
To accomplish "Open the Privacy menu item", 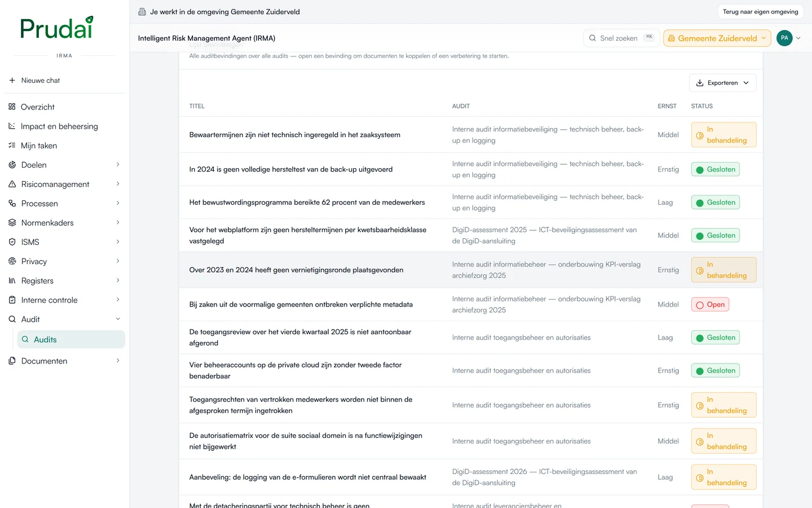I will tap(64, 261).
